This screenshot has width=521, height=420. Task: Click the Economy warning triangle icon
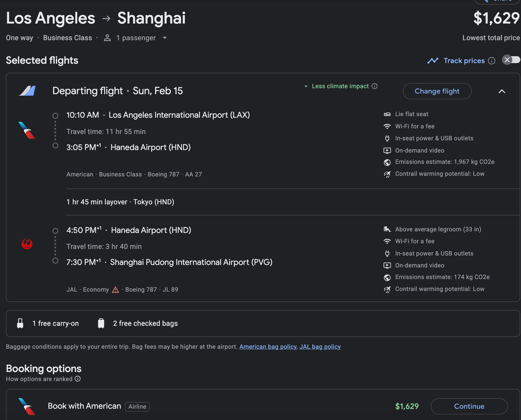click(x=115, y=290)
